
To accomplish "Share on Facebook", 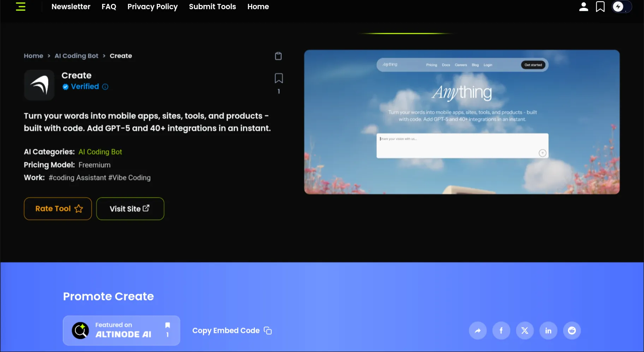I will click(x=501, y=330).
